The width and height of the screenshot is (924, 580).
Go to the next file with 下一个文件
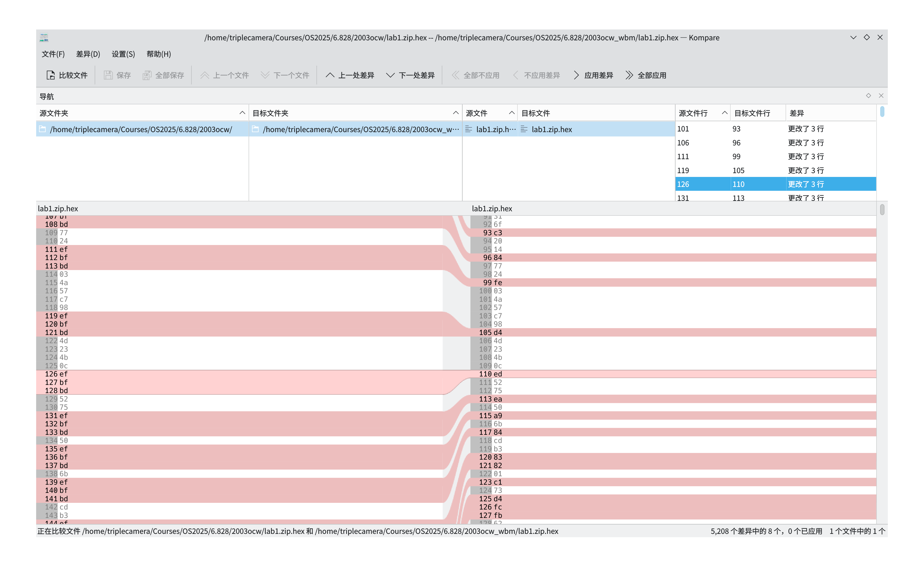[x=285, y=75]
